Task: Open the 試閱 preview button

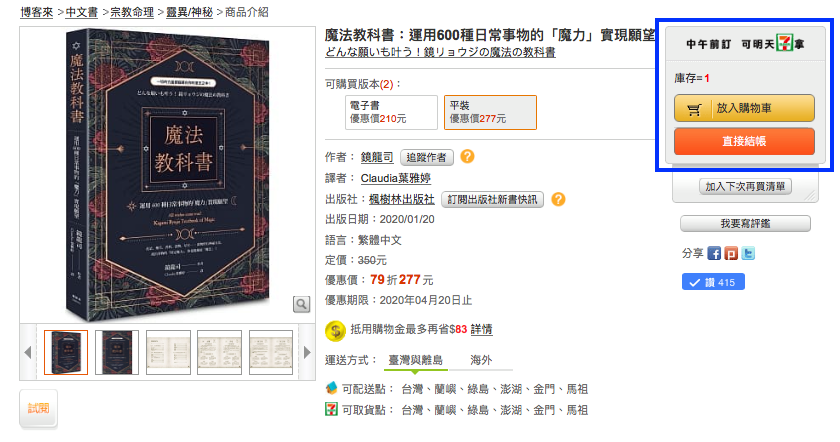Action: click(39, 409)
